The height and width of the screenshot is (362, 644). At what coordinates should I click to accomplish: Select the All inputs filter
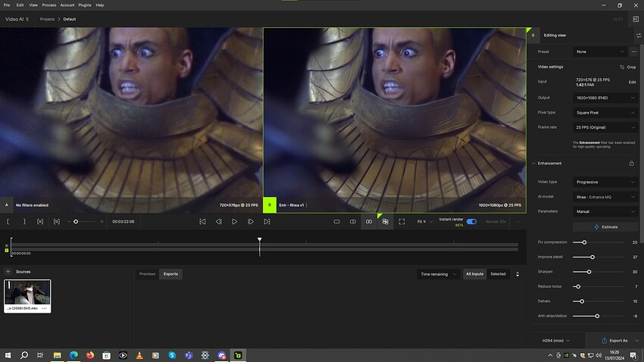point(474,274)
